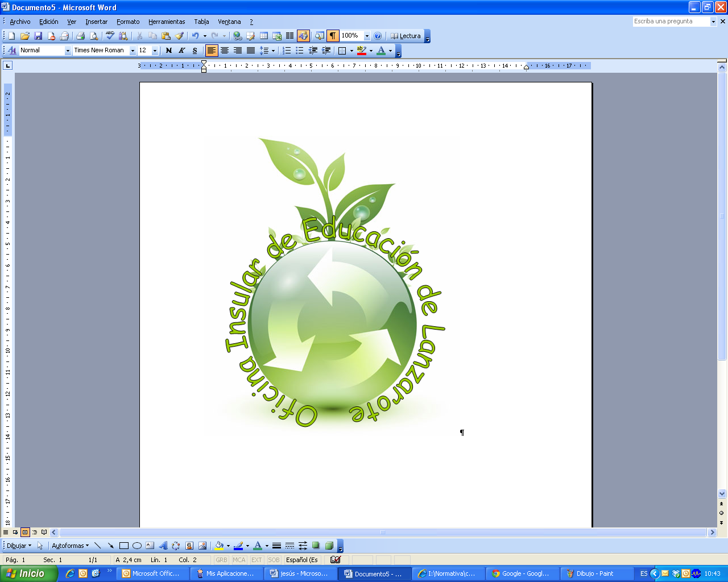Paste from clipboard icon
Viewport: 728px width, 582px height.
click(166, 36)
